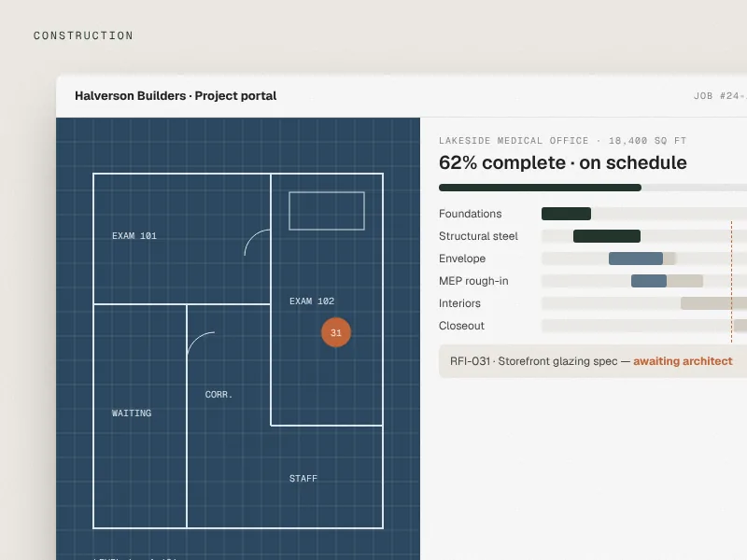Viewport: 747px width, 560px height.
Task: Click the CONSTRUCTION heading text
Action: [83, 35]
